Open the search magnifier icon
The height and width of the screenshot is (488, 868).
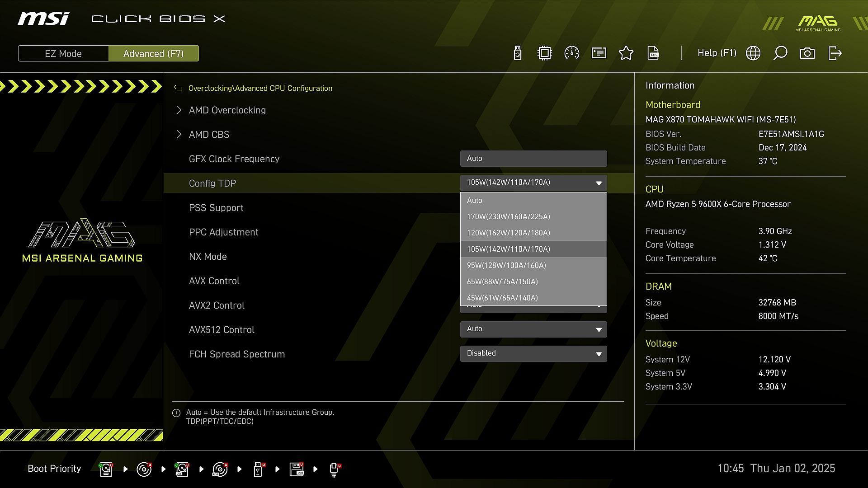pyautogui.click(x=780, y=53)
